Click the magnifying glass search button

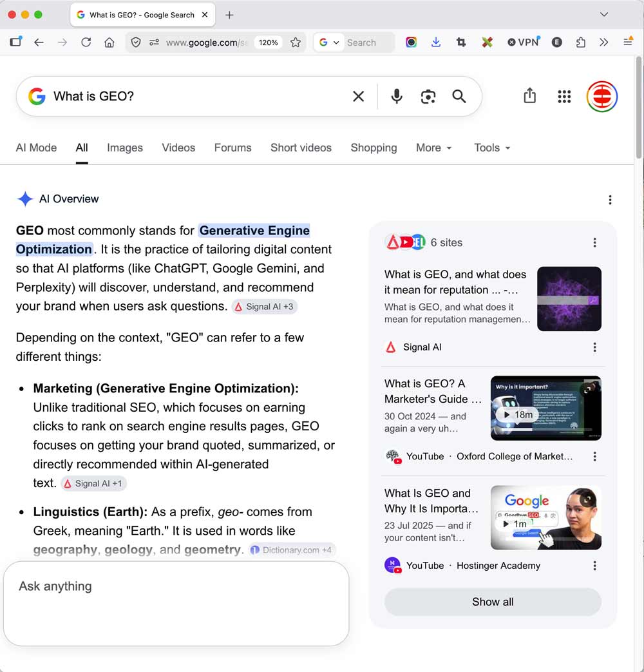coord(459,97)
